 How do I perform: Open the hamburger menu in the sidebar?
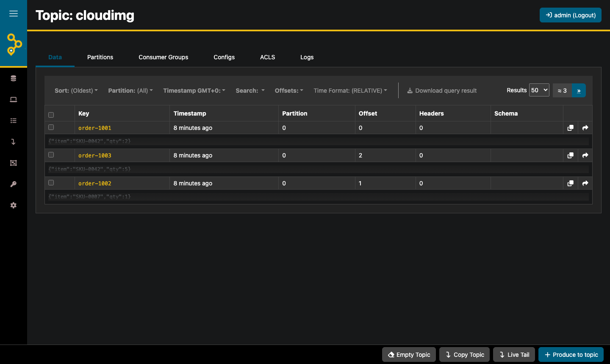(x=14, y=14)
